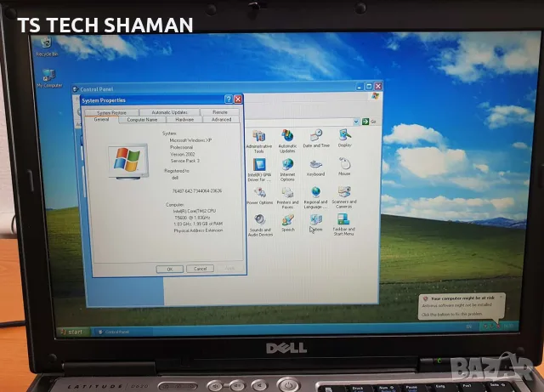Open the Recycle Bin desktop icon
This screenshot has width=544, height=392.
[x=47, y=47]
